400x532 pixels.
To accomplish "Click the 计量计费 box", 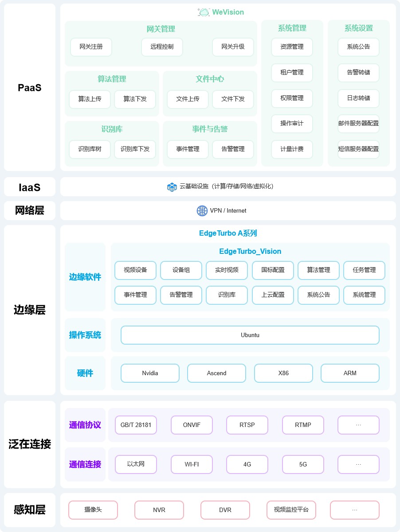I will click(x=292, y=149).
